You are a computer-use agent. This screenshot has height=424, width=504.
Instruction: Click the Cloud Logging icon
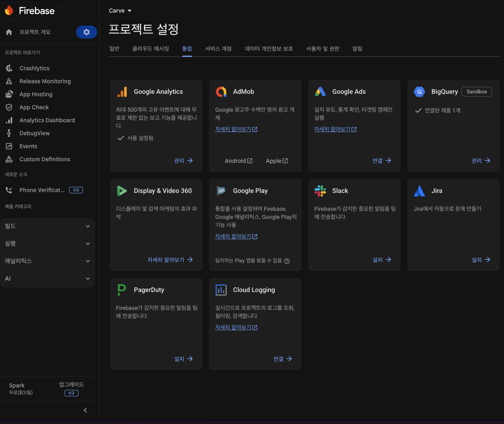[221, 290]
